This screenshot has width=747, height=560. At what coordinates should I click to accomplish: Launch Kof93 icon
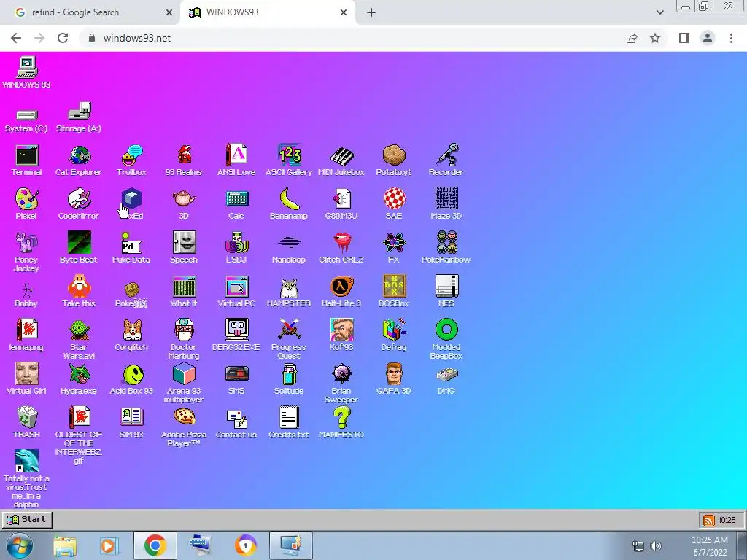[x=341, y=335]
